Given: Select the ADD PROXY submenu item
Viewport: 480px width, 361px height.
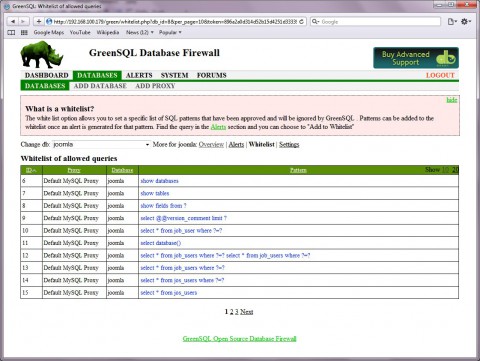Looking at the screenshot, I should [155, 86].
